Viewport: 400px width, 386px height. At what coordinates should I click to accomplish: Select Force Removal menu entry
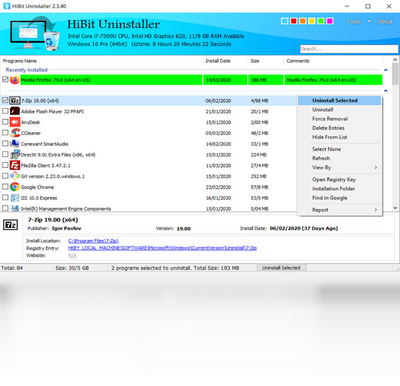(339, 119)
